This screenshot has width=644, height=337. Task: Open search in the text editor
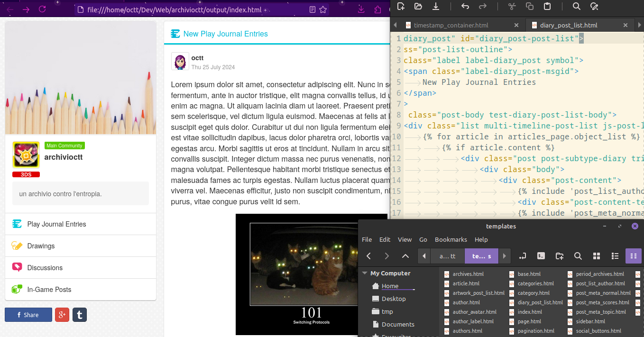point(577,6)
